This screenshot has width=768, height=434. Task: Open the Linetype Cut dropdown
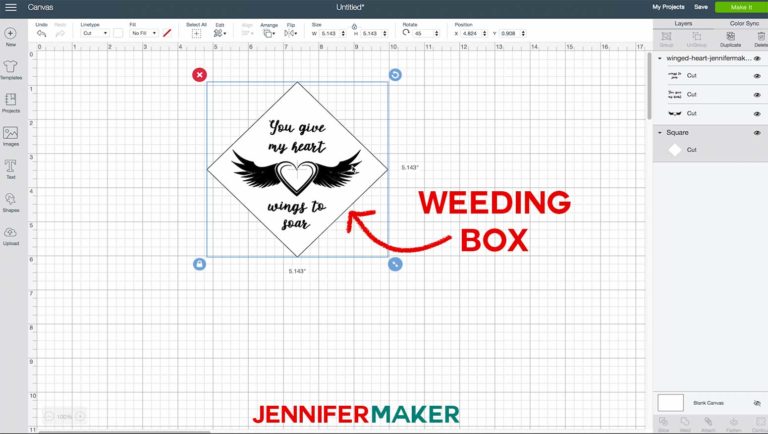point(95,33)
